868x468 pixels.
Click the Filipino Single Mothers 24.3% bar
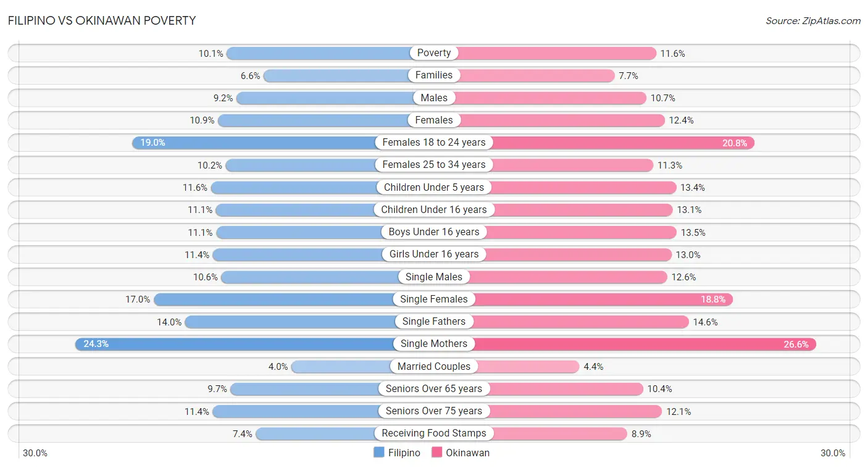point(254,344)
